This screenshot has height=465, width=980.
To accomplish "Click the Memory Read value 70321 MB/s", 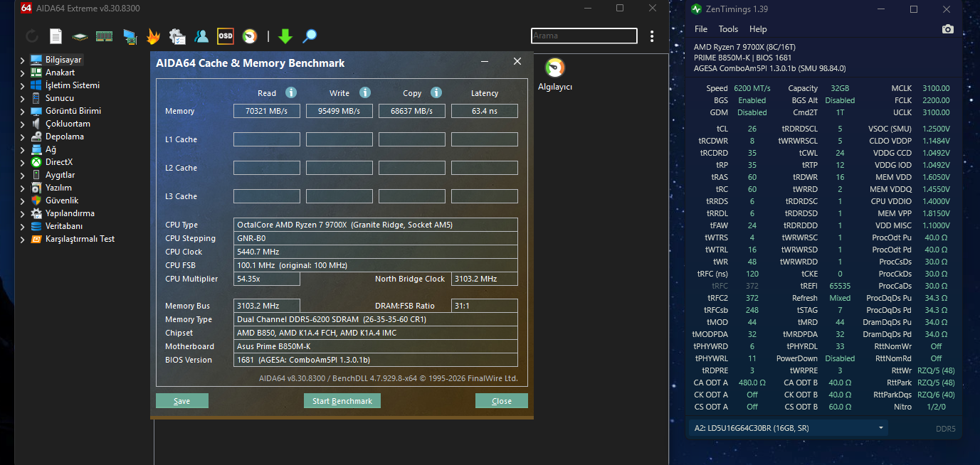I will pyautogui.click(x=267, y=111).
